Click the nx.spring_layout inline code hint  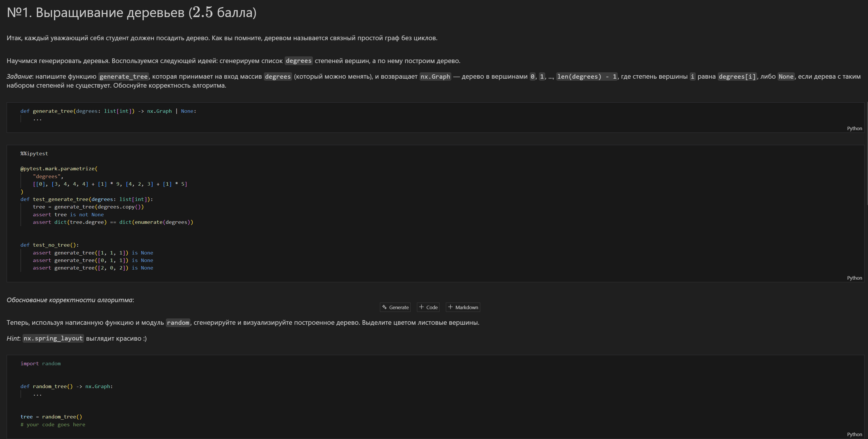point(53,339)
